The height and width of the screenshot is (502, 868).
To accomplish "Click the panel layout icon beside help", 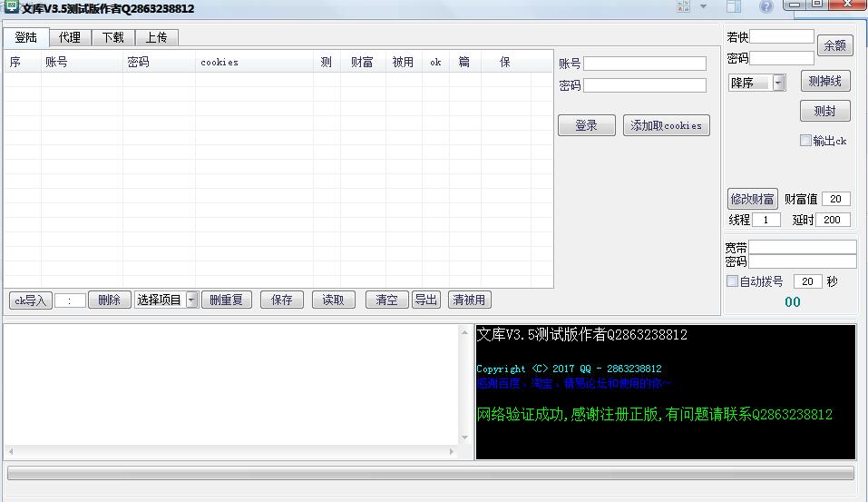I will [734, 6].
